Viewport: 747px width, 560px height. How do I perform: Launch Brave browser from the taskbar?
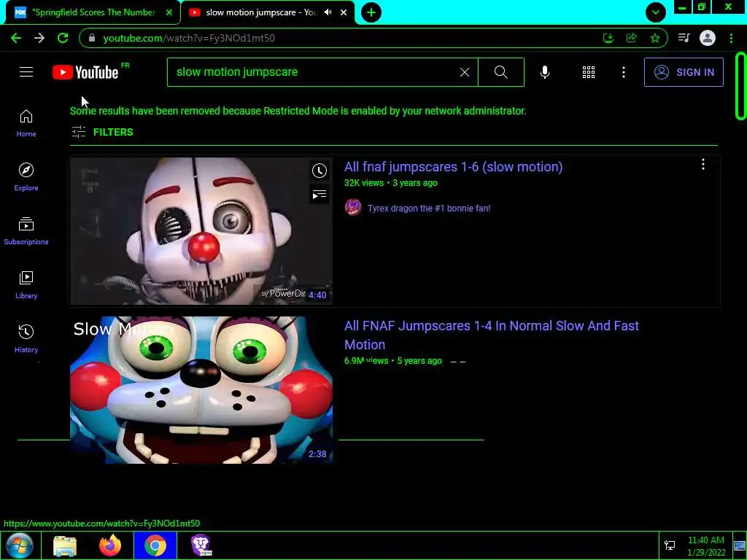pos(201,545)
